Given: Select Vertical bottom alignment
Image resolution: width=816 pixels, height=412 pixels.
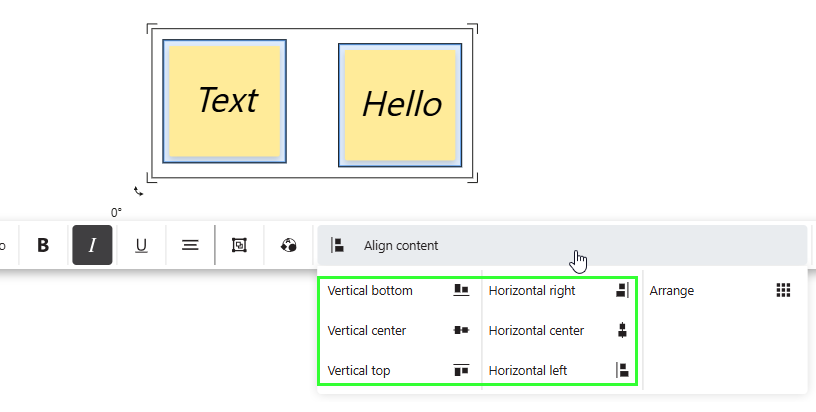Looking at the screenshot, I should (x=370, y=291).
